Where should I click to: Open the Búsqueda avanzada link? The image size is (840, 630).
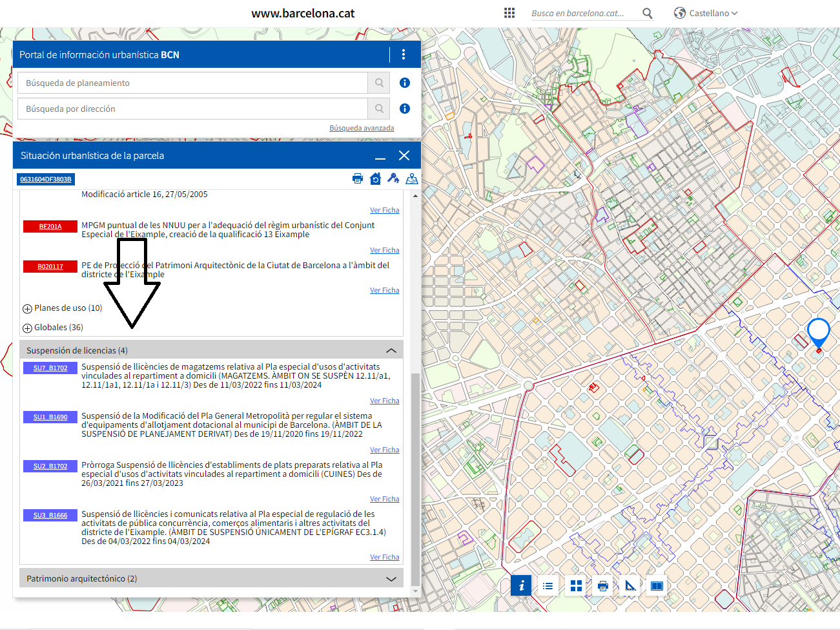pyautogui.click(x=362, y=128)
